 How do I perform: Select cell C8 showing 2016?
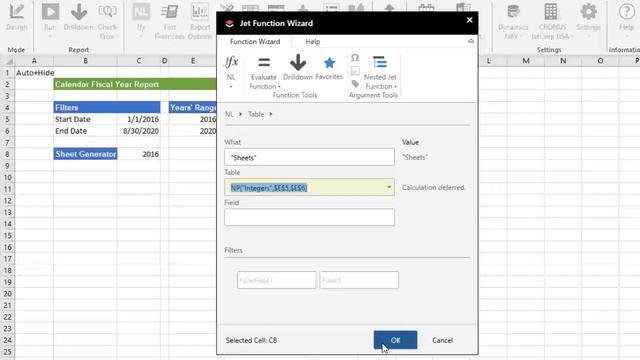click(x=139, y=154)
